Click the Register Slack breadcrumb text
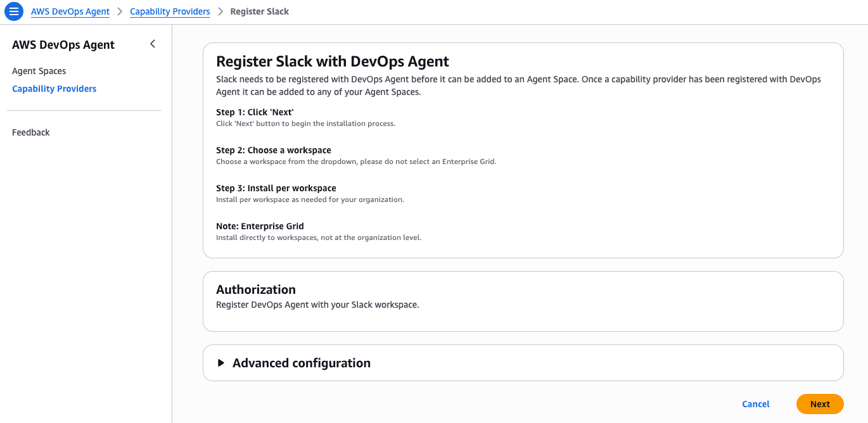This screenshot has width=868, height=423. [260, 11]
